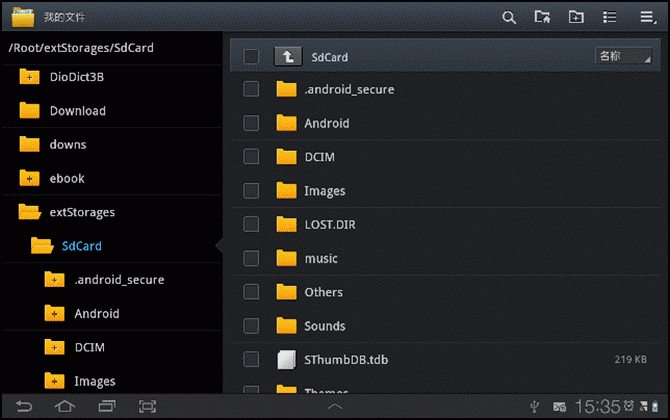Click the SThumbDB.tdb file icon
The height and width of the screenshot is (420, 670).
click(286, 360)
